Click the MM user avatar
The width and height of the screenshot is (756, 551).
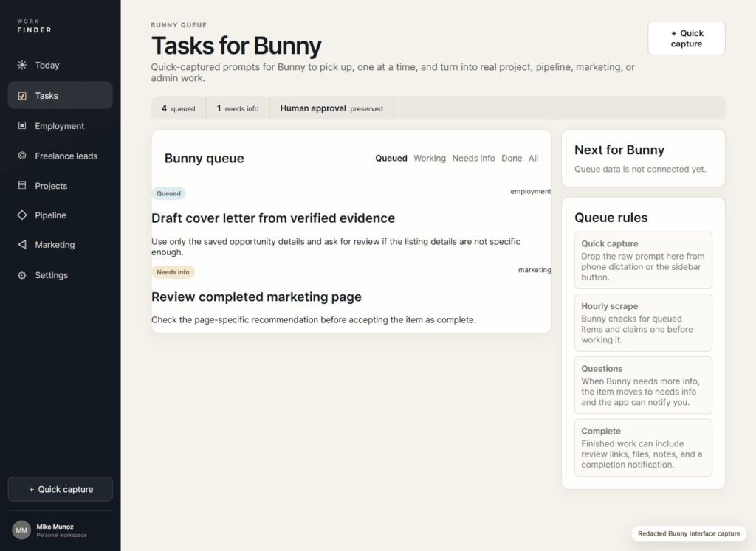(21, 530)
